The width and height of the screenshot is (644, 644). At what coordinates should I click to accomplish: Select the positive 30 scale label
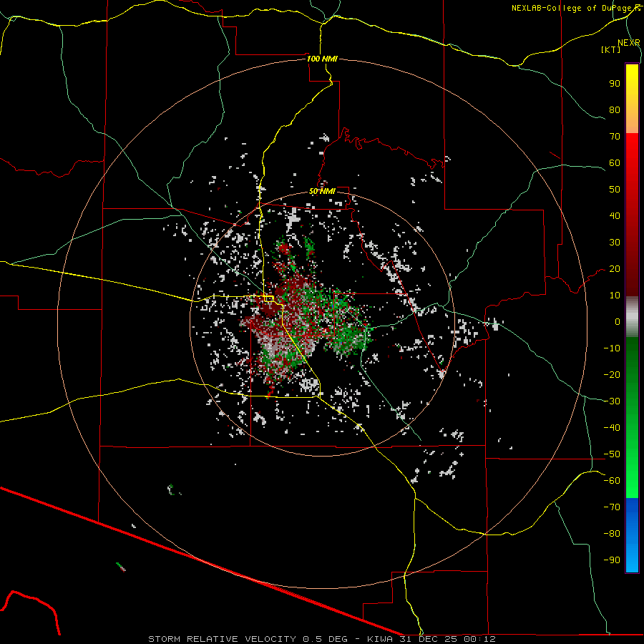[x=615, y=243]
